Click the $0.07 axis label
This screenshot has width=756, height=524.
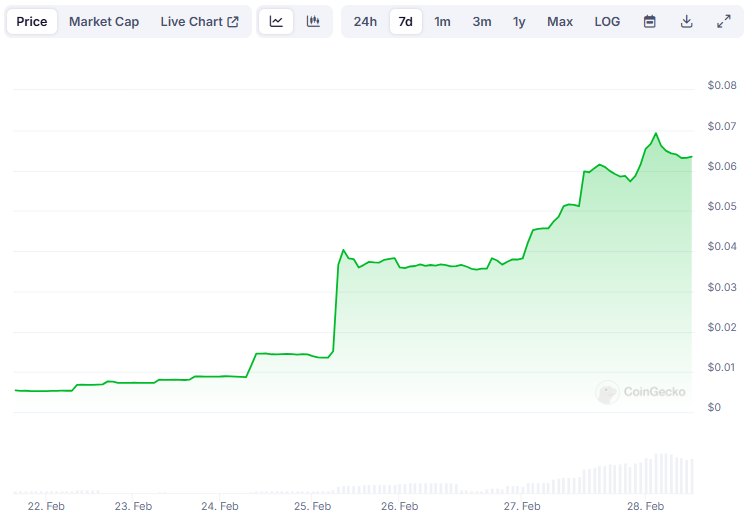(x=722, y=126)
